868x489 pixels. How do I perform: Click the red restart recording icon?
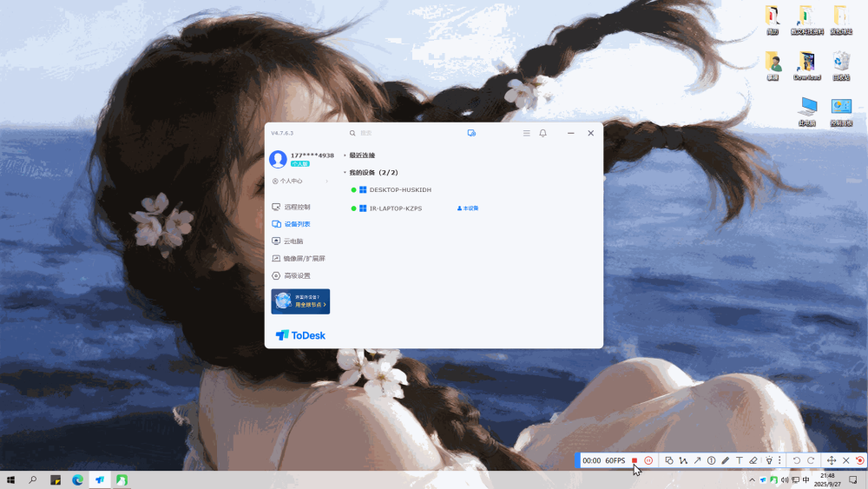pos(859,460)
